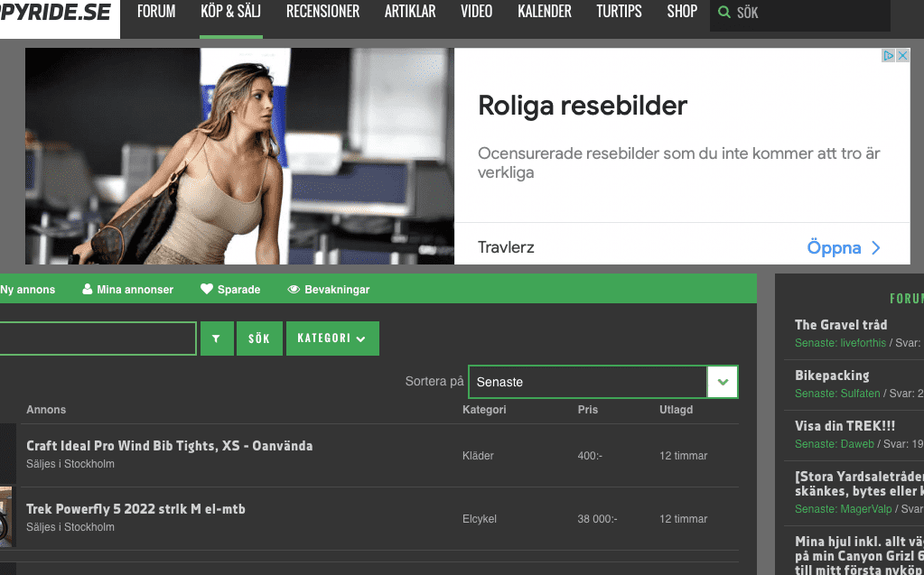Click user Sulfaten in forum sidebar
The width and height of the screenshot is (924, 575).
coord(861,393)
